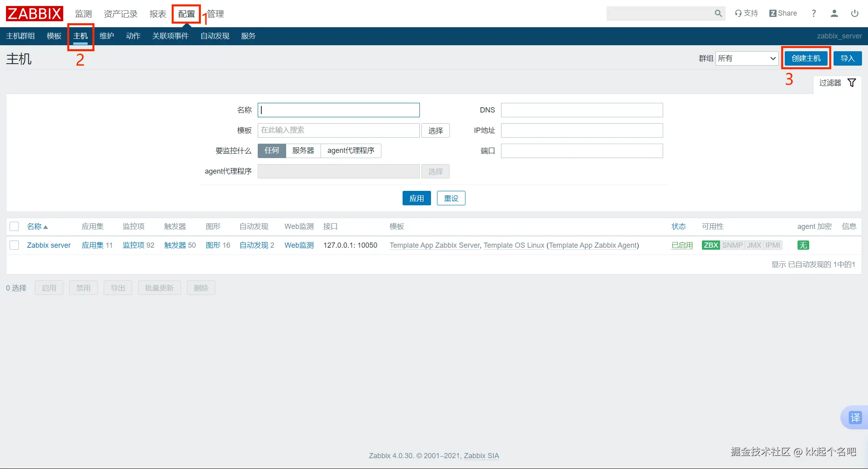Click the ZABBIX logo

(x=34, y=14)
